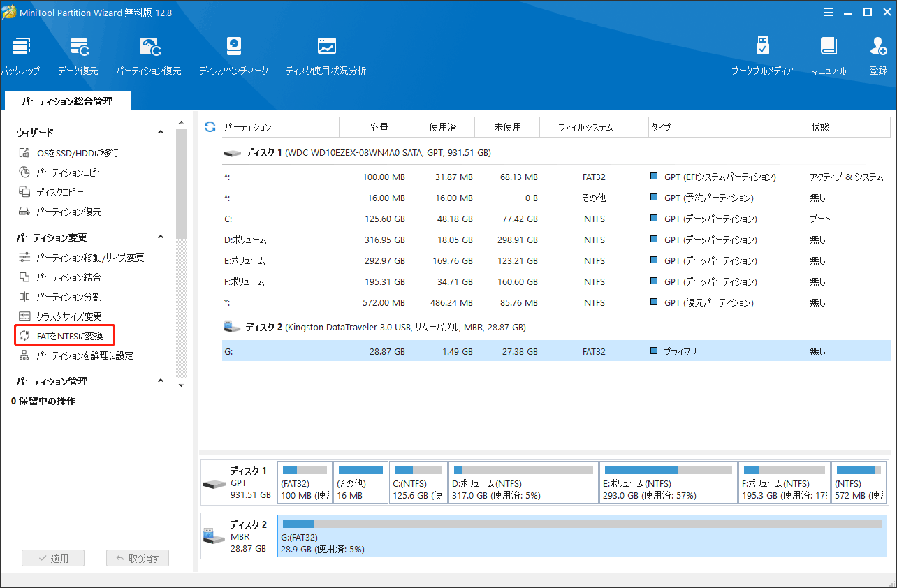Click the E:ボリューム(NTFS) block in disk map
The image size is (897, 588).
668,482
